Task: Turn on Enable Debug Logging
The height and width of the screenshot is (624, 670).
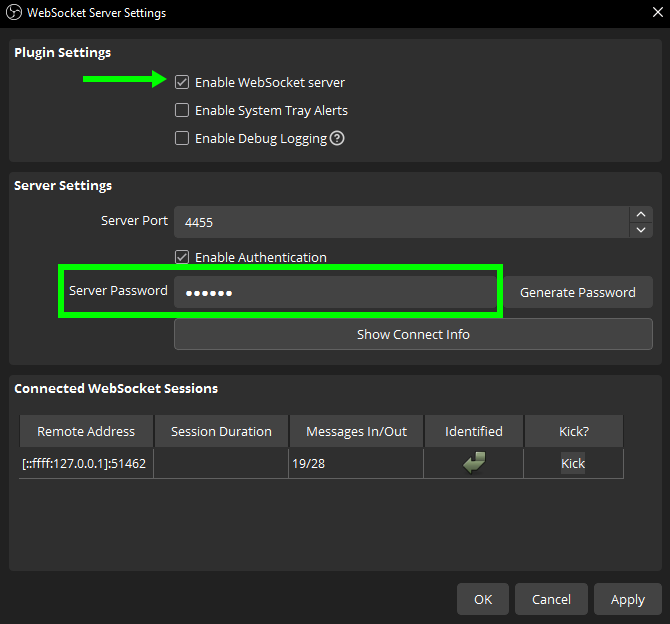Action: tap(182, 139)
